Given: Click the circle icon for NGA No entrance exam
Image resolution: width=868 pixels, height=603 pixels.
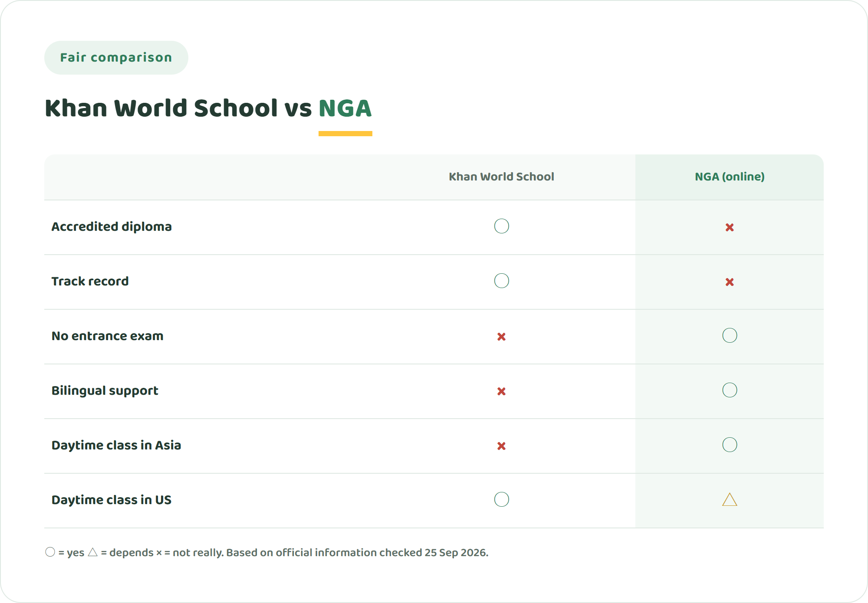Looking at the screenshot, I should point(730,335).
